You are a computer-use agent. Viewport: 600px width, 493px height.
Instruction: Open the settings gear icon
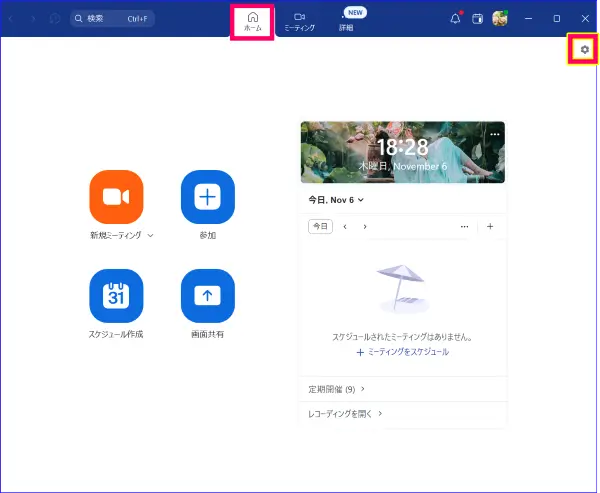[584, 49]
